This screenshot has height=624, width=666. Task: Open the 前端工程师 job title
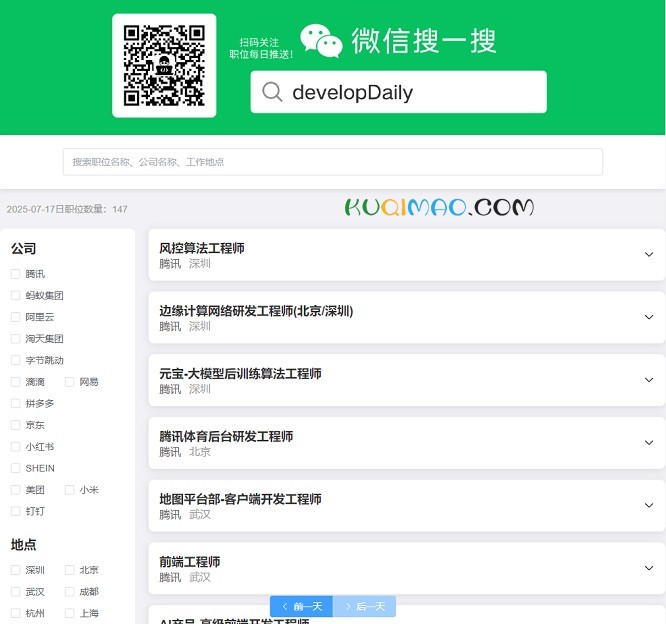coord(189,562)
